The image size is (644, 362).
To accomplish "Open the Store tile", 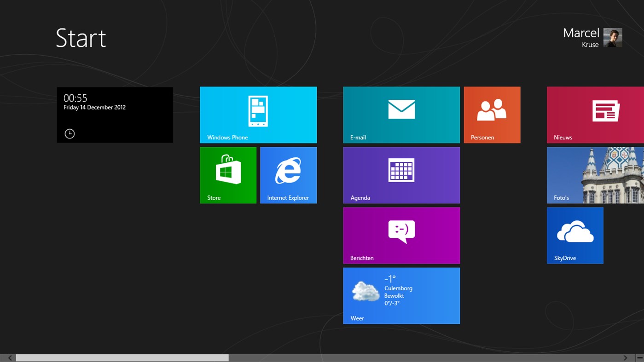I will [x=228, y=175].
